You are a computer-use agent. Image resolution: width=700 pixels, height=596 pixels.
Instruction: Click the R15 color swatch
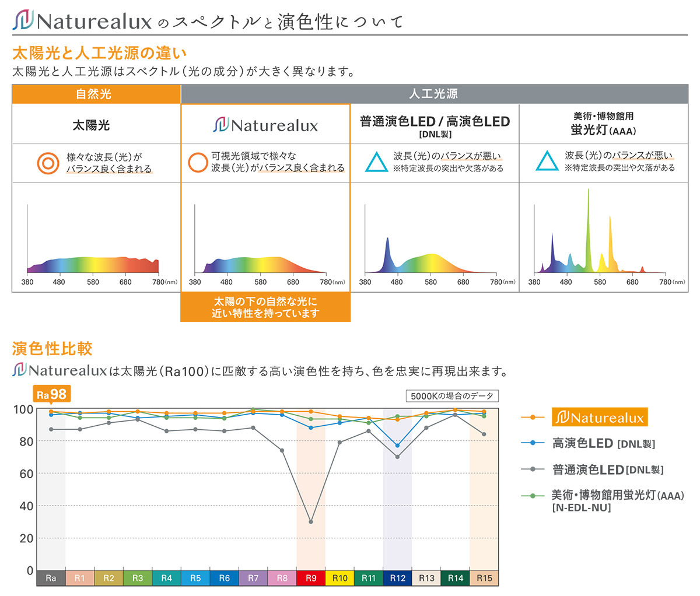[484, 578]
